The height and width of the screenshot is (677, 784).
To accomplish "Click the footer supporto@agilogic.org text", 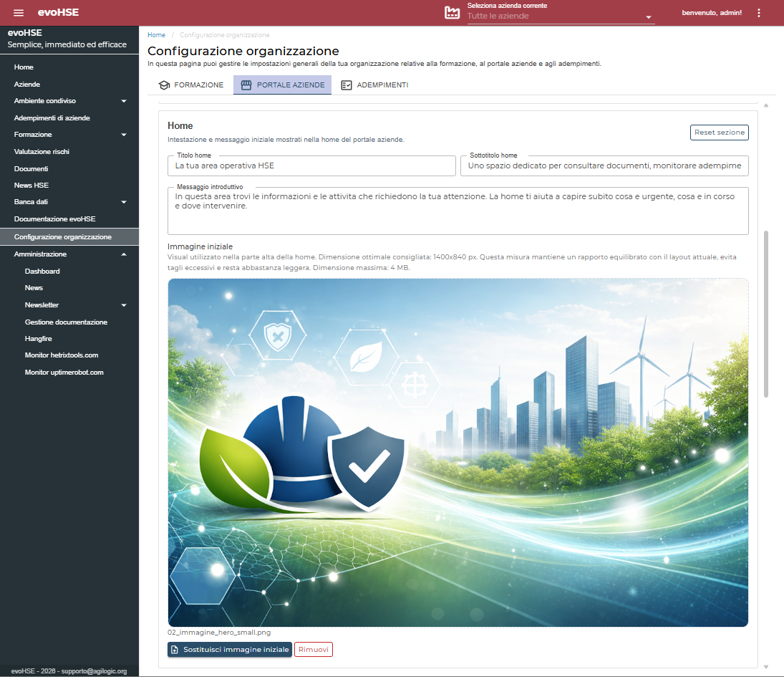I will [x=94, y=671].
